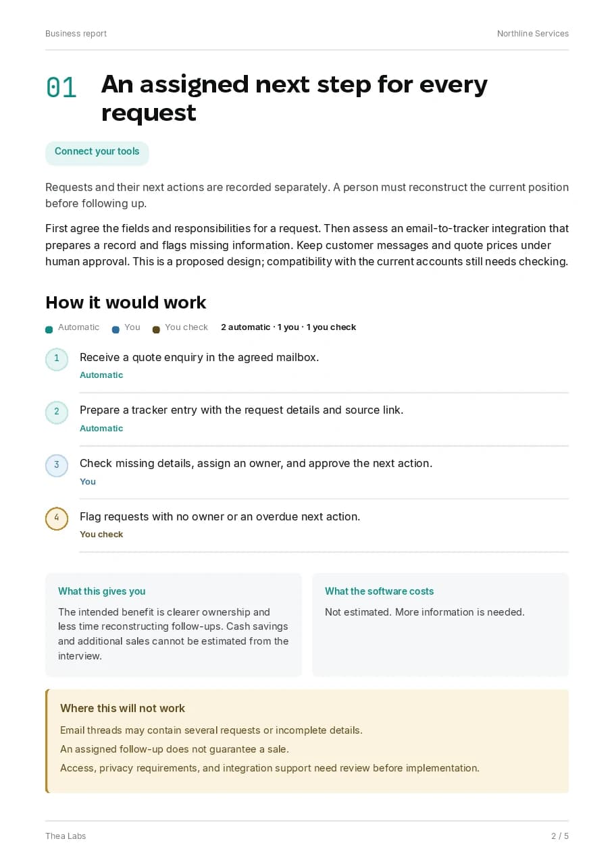Screen dimensions: 614x868
Task: Click the Automatic label under step 1
Action: (x=101, y=375)
